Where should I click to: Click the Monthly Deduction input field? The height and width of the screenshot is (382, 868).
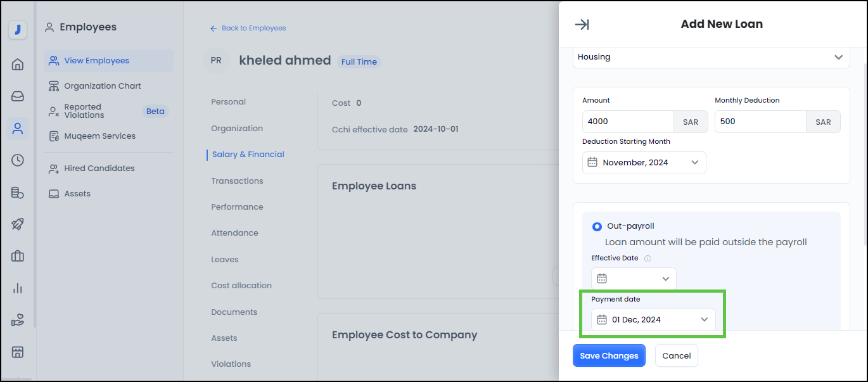coord(760,122)
